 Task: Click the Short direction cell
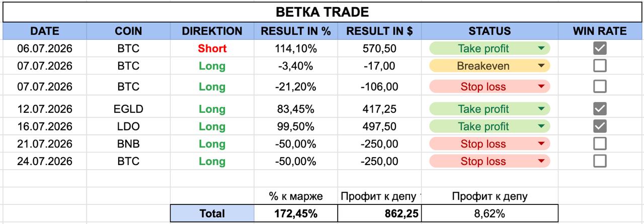point(212,49)
